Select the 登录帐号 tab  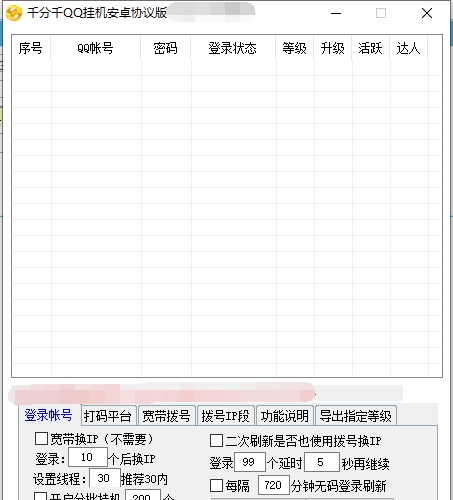49,415
